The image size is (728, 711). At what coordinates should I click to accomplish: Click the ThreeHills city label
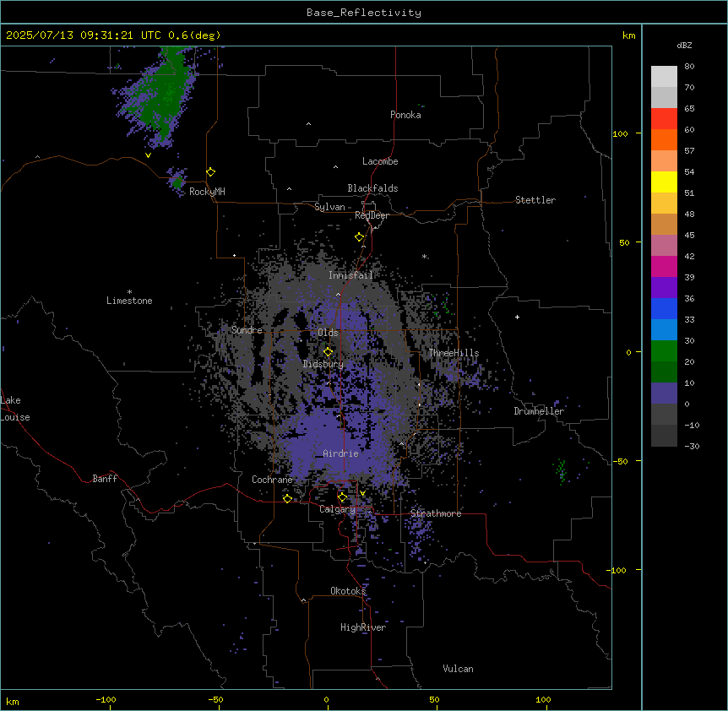[454, 353]
